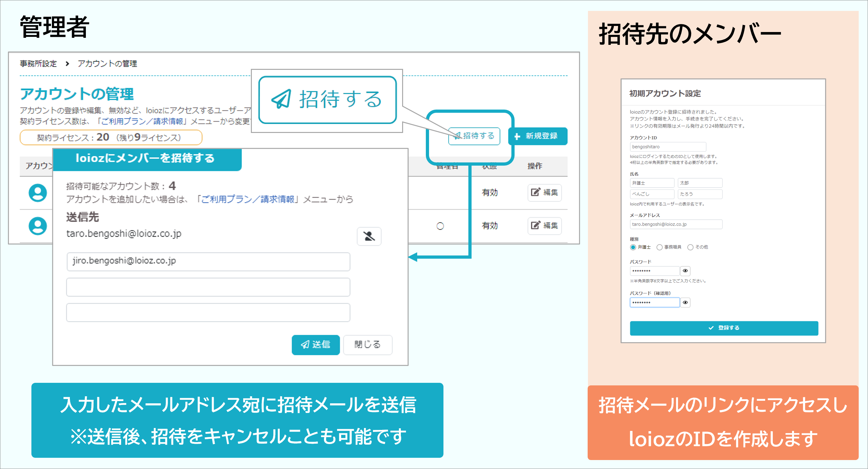Open ご利用プラン／請求情報 link in invite dialog

click(248, 200)
